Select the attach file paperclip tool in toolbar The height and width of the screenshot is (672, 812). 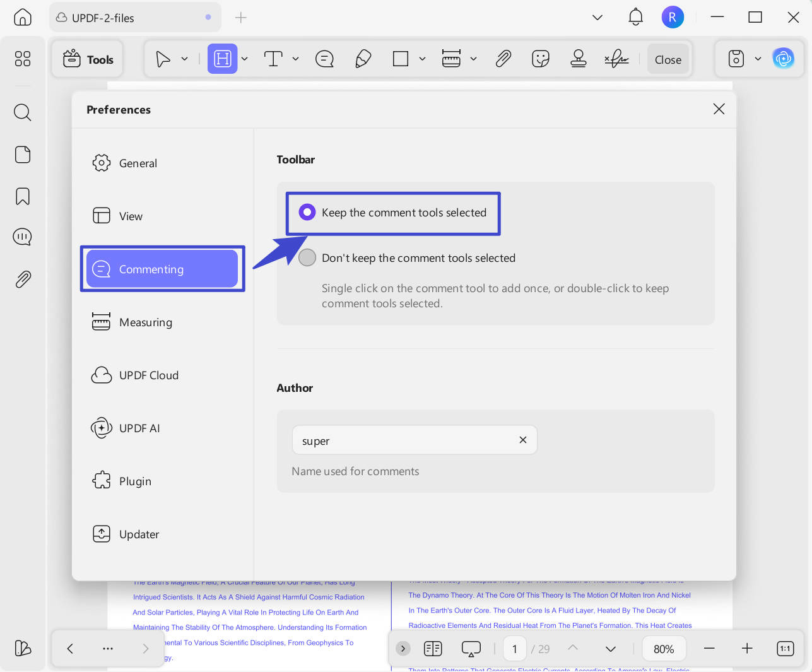pos(503,59)
